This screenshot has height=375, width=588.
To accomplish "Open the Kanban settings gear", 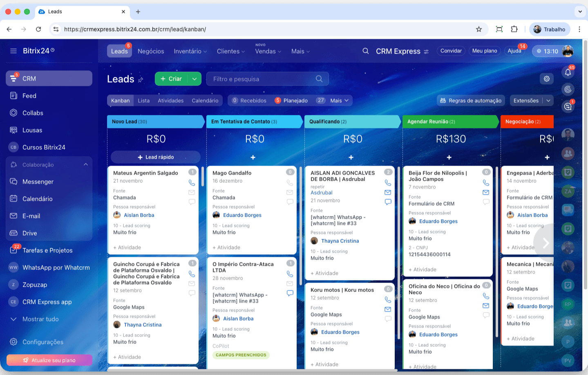I will point(547,79).
